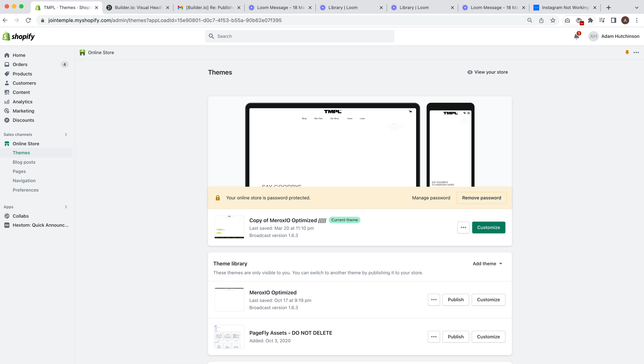Open the browser share icon
The width and height of the screenshot is (644, 364).
(x=541, y=20)
